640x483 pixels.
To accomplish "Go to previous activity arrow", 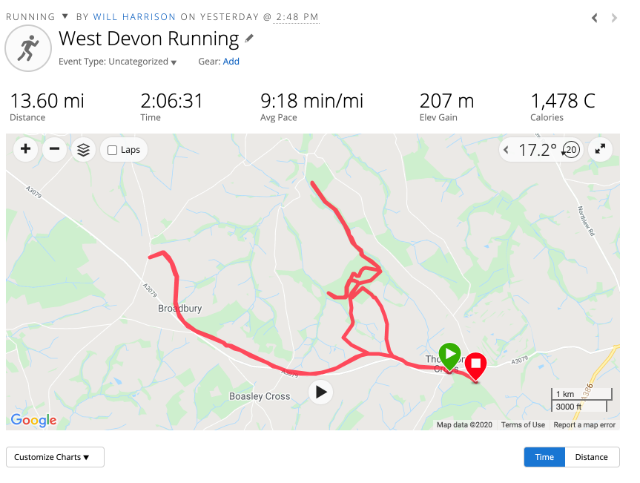I will point(595,18).
